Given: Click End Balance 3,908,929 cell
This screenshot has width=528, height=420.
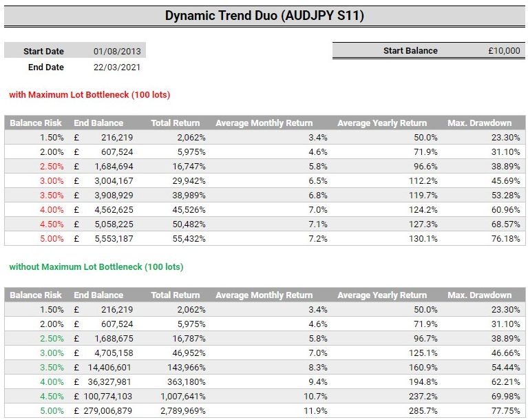Looking at the screenshot, I should pyautogui.click(x=114, y=196).
